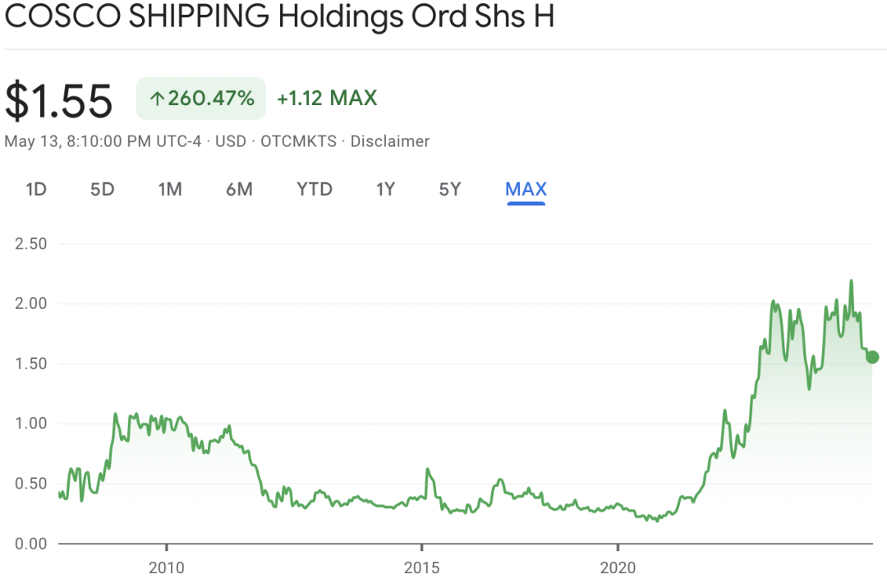Viewport: 887px width, 588px height.
Task: Click the +1.12 MAX change text
Action: pos(327,99)
